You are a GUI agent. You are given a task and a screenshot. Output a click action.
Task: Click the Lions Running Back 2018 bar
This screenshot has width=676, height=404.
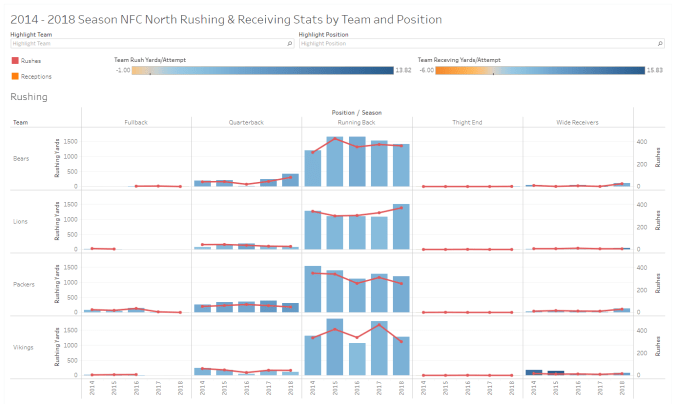point(401,227)
